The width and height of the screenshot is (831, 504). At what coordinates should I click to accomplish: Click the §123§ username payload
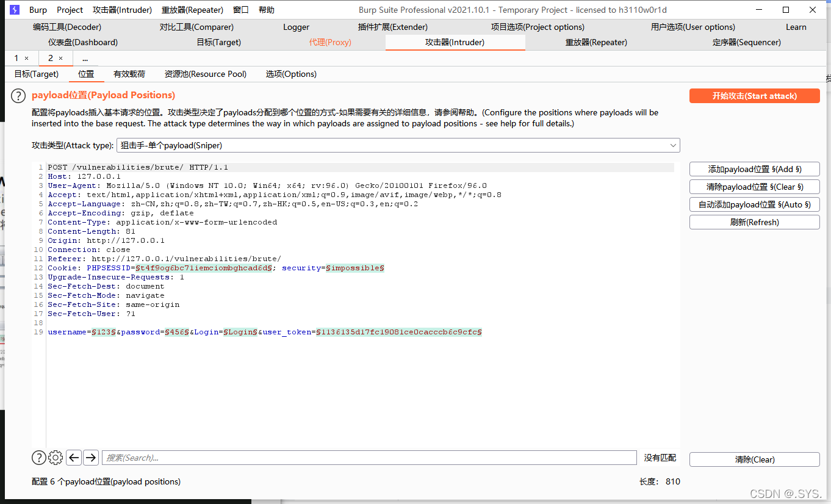104,332
